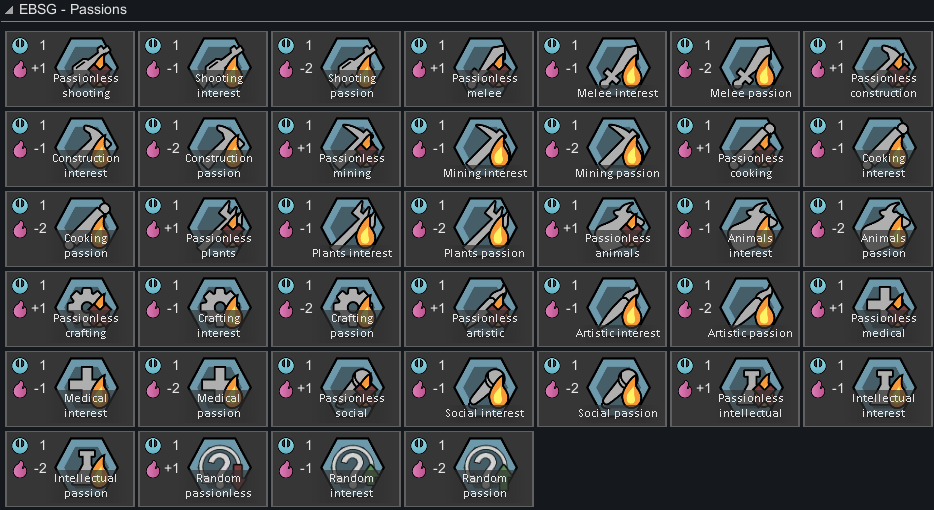Pick the Random passion gene

[469, 469]
